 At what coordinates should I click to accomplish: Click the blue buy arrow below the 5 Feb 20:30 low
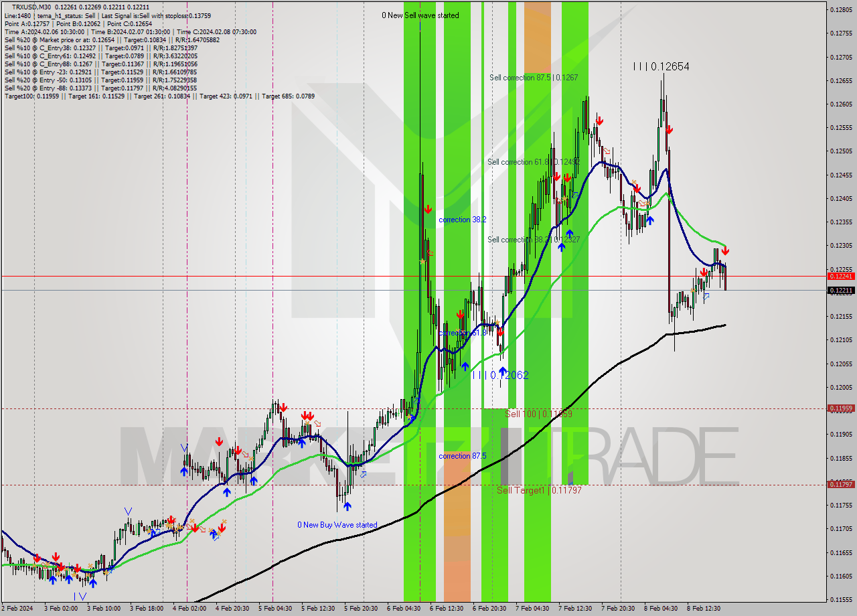click(347, 506)
